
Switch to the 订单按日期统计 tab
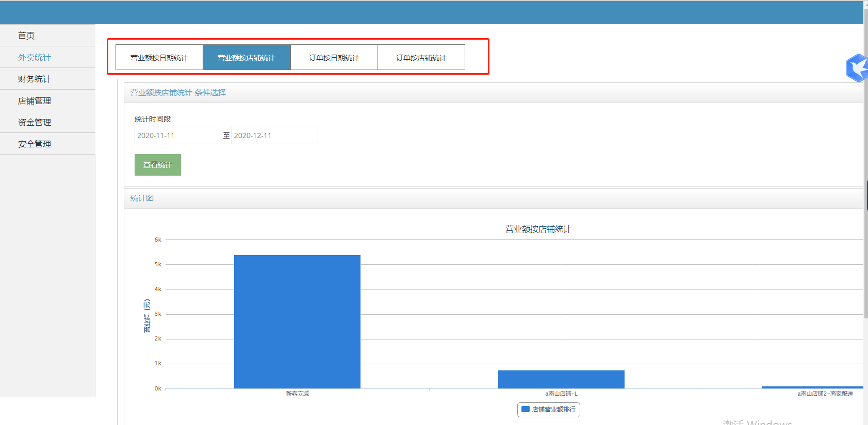(334, 57)
